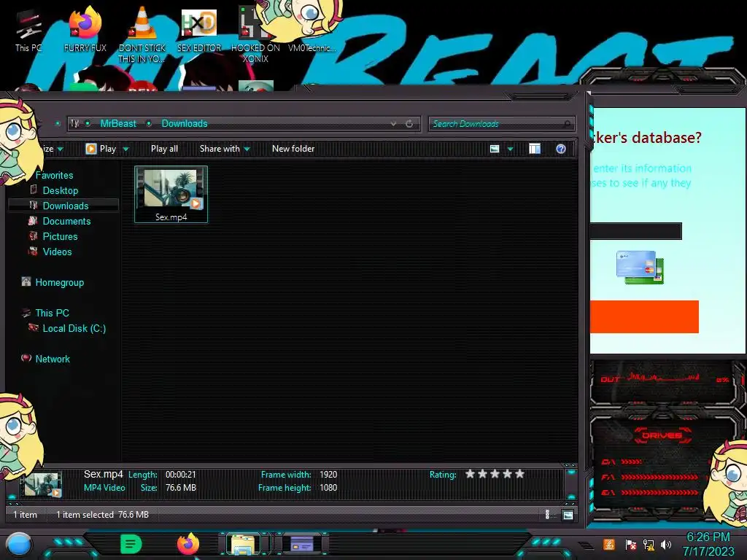Click the Frame width value 1920
Screen dimensions: 747x560
pyautogui.click(x=328, y=474)
